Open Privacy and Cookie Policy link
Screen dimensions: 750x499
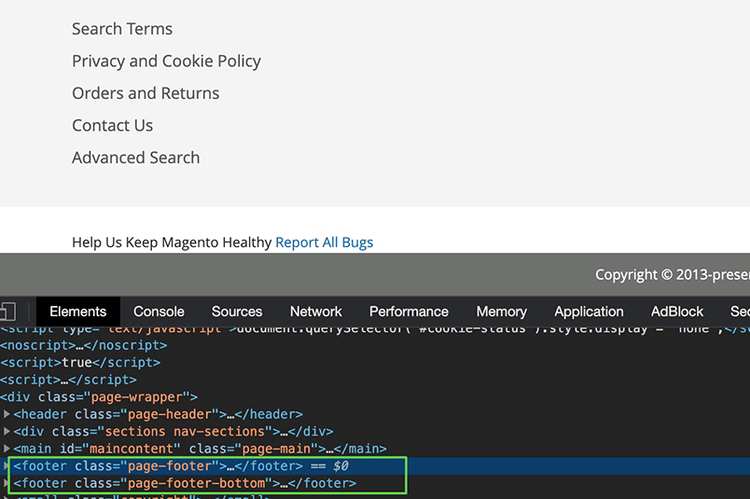point(166,61)
